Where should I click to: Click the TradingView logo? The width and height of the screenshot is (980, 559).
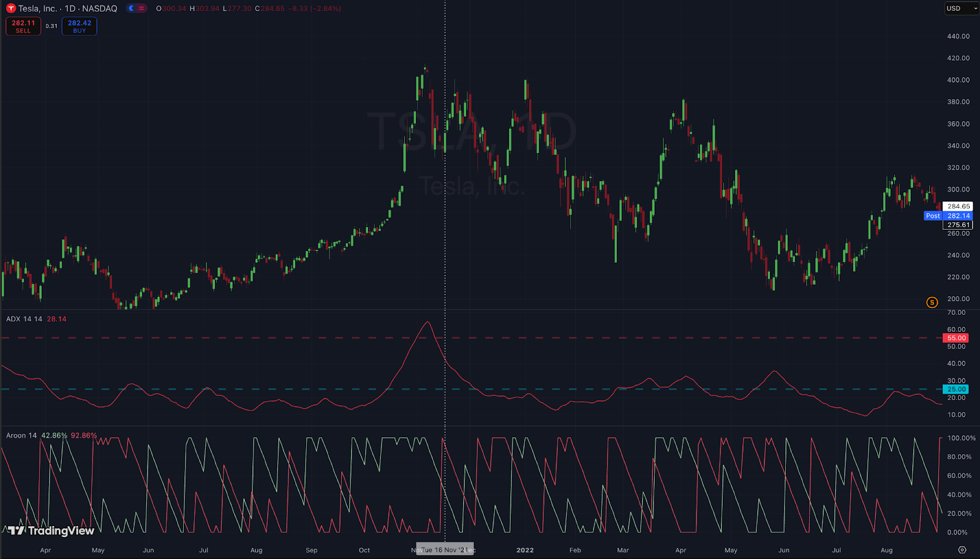click(x=51, y=531)
